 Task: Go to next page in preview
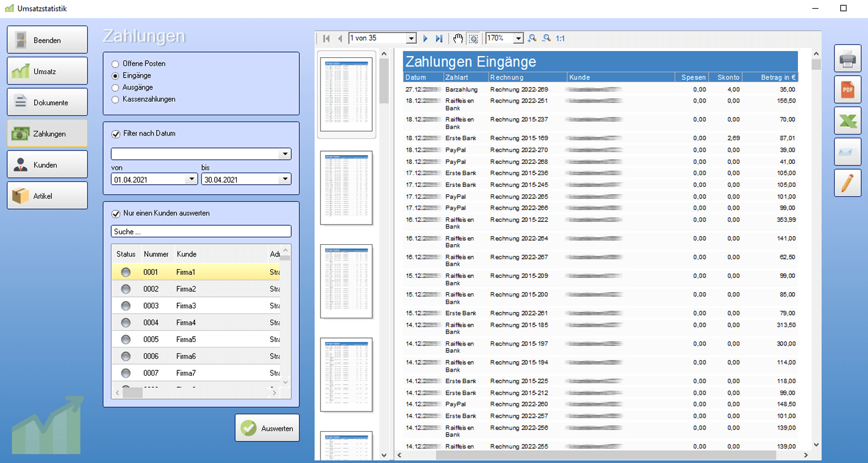(425, 38)
